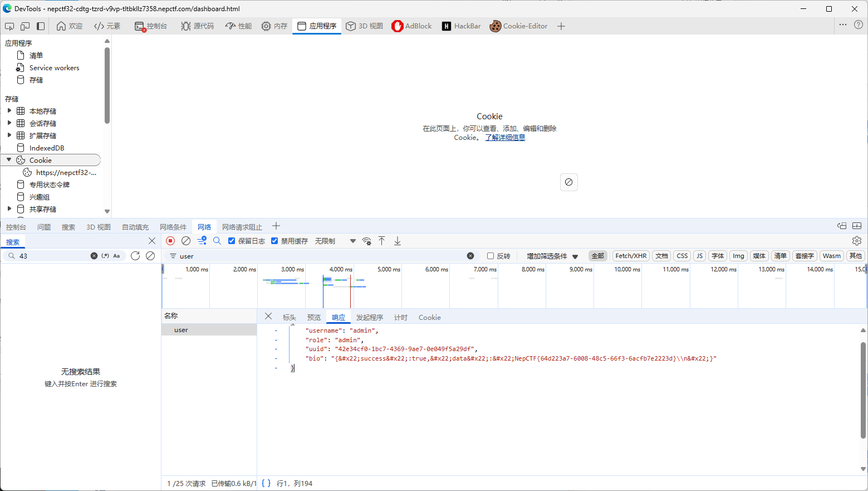Open the 网络请求阻止 drawer tab
Viewport: 868px width, 491px height.
[242, 227]
